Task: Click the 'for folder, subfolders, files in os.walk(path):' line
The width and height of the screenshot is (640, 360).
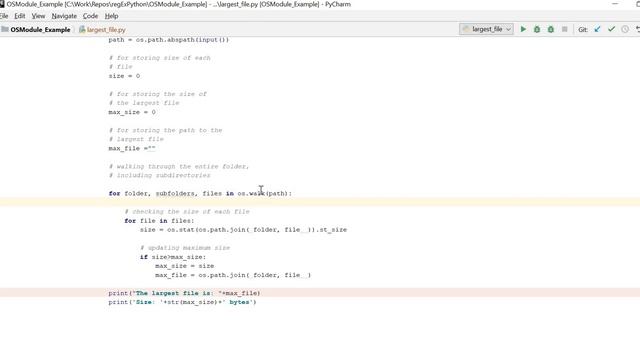Action: [x=200, y=193]
